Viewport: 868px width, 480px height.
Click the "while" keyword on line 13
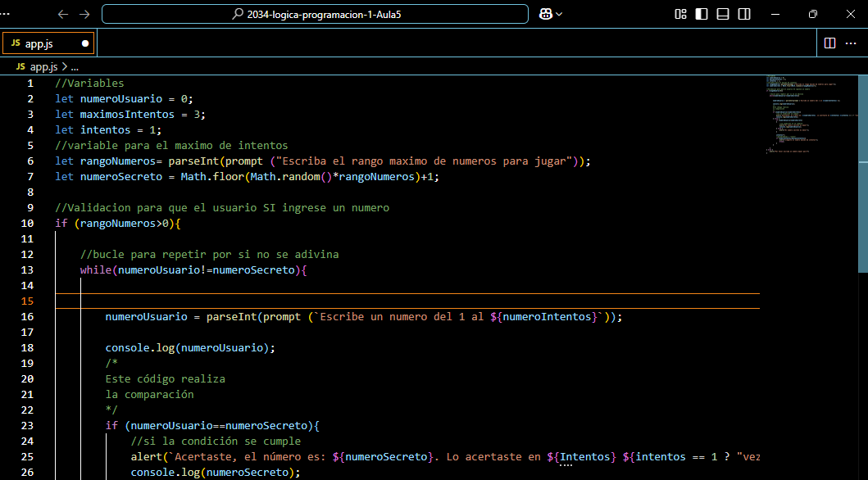(x=96, y=269)
